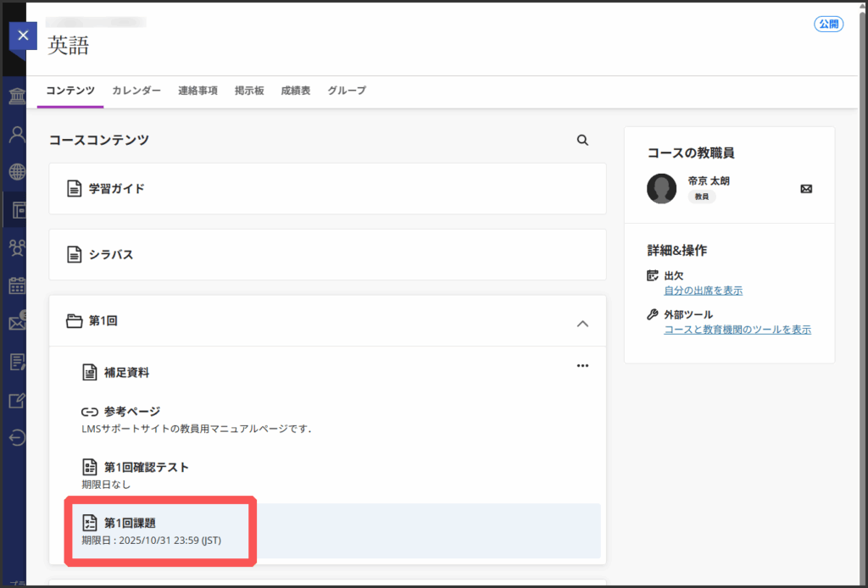Image resolution: width=868 pixels, height=588 pixels.
Task: Open the シラバス document item
Action: pyautogui.click(x=111, y=254)
